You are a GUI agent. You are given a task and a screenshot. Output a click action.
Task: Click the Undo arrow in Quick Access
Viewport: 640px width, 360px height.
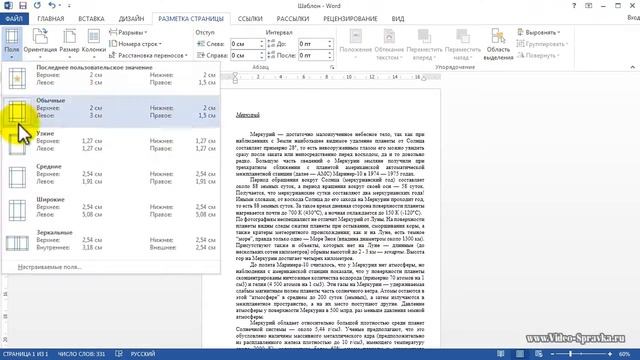tap(52, 6)
